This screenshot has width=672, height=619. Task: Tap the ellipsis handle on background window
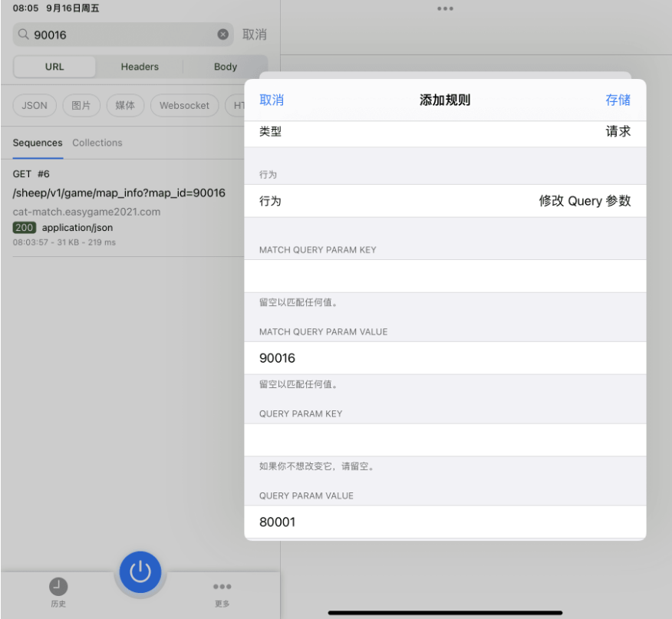445,8
